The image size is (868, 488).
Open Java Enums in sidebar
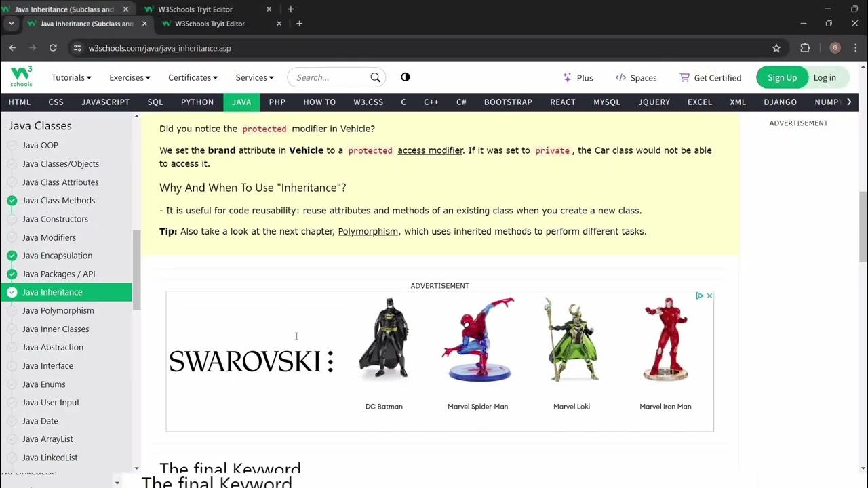pyautogui.click(x=43, y=384)
